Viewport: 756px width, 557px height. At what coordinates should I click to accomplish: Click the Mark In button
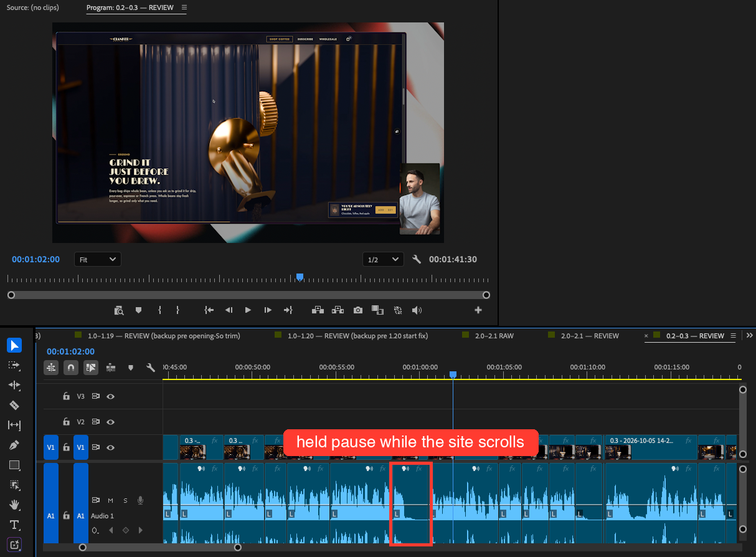pos(160,310)
